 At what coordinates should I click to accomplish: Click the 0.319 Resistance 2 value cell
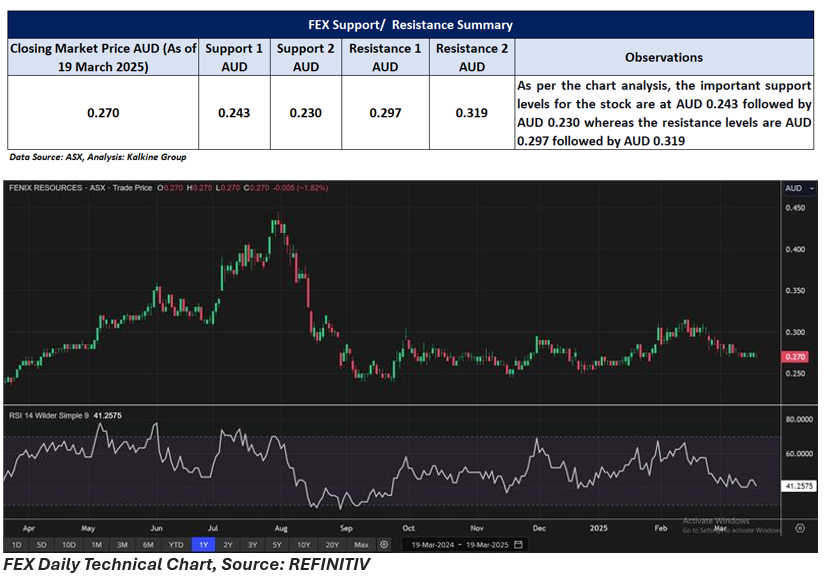[x=472, y=113]
